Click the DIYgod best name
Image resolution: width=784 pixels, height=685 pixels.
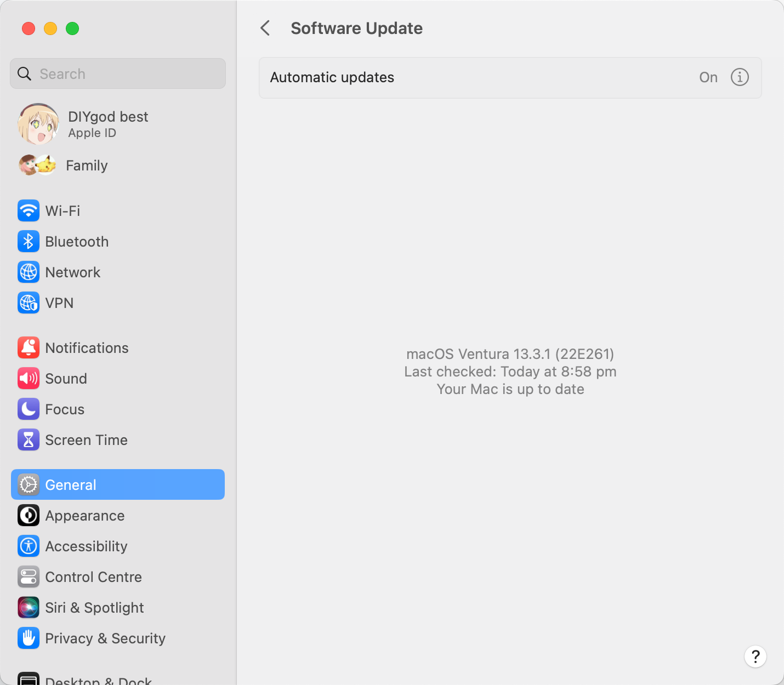tap(108, 117)
